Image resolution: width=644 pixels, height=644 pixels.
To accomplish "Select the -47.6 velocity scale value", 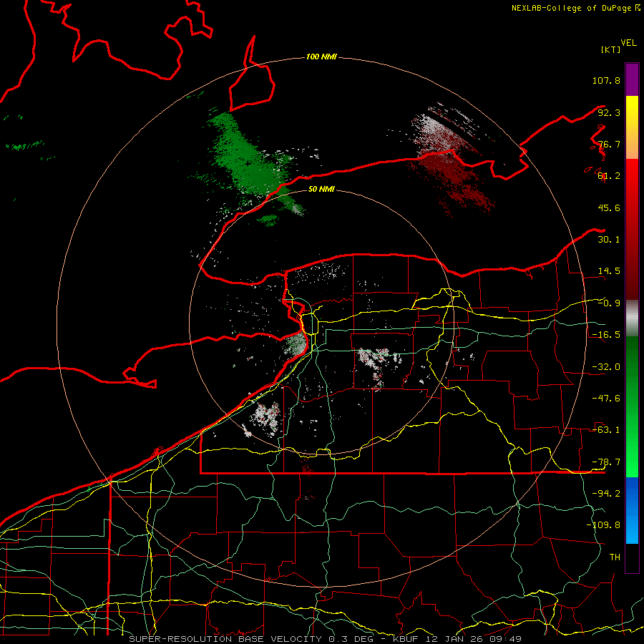I will (606, 399).
